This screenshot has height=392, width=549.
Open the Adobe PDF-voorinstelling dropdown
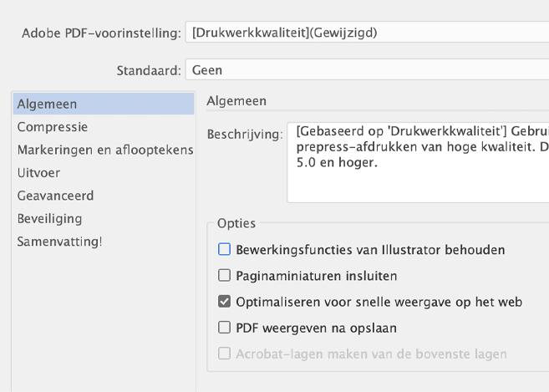pos(367,33)
